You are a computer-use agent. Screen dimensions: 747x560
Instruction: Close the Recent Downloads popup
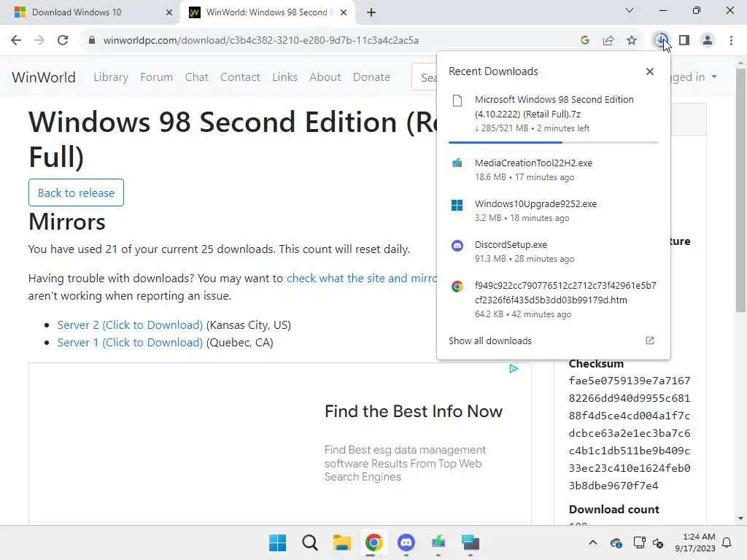pos(650,71)
